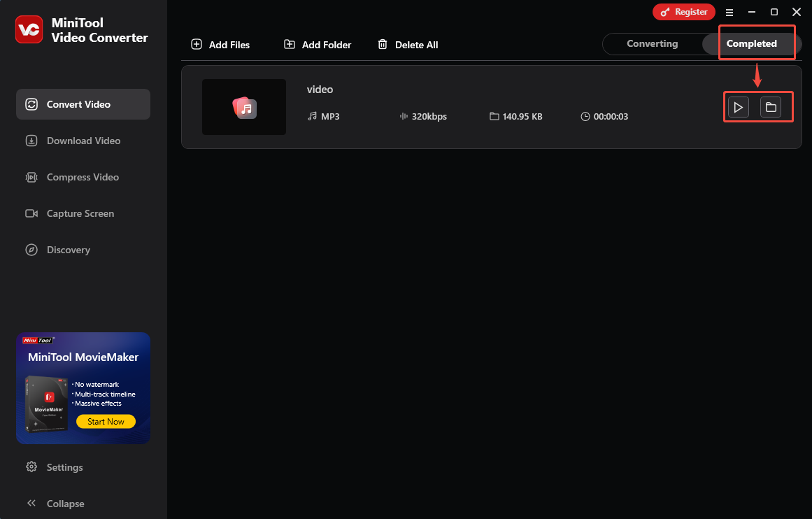Click Add Files
Screen dimensions: 812x519
coord(220,45)
